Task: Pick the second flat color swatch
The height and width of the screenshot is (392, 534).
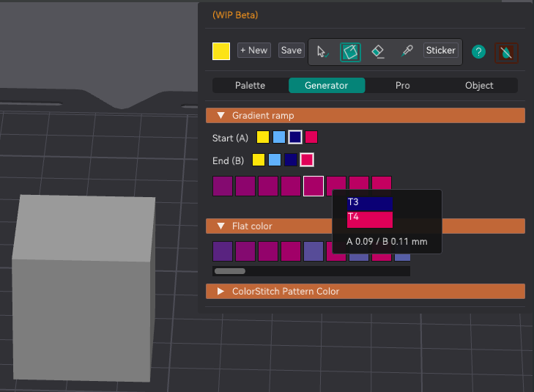Action: [245, 251]
